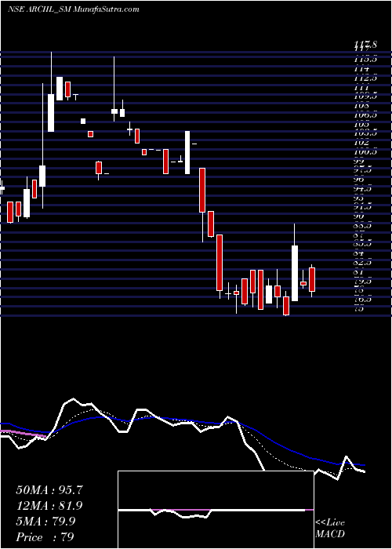The width and height of the screenshot is (392, 549).
Task: Click the Price : 79 readout
Action: pos(45,537)
